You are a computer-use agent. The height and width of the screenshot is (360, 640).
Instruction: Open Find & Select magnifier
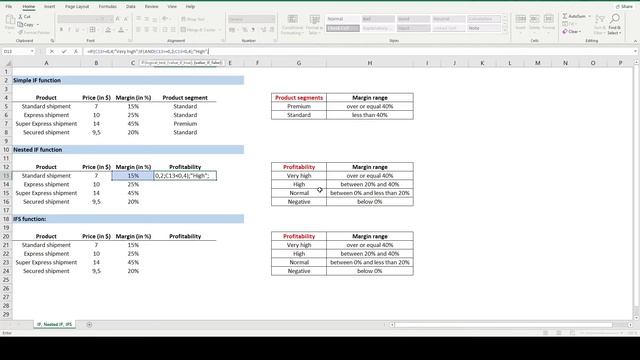pyautogui.click(x=615, y=24)
